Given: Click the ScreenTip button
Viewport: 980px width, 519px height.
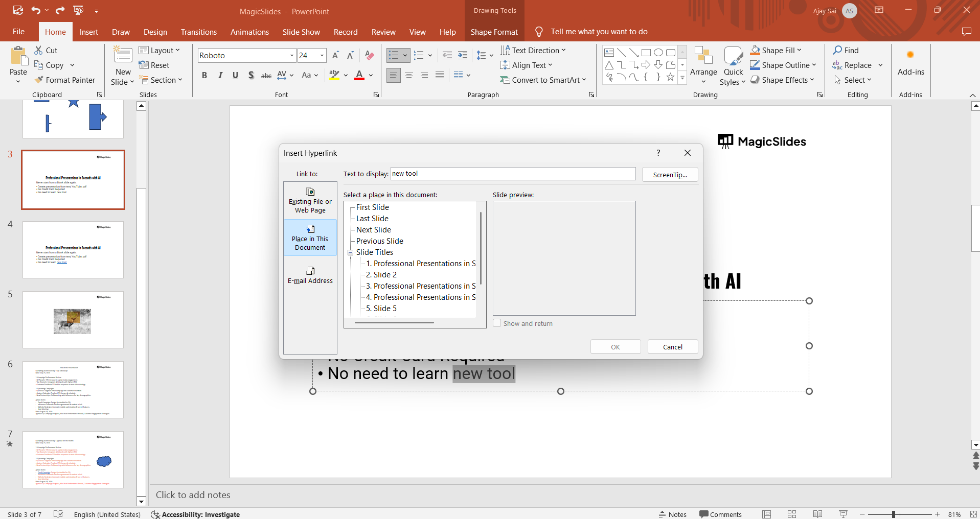Looking at the screenshot, I should pos(670,175).
